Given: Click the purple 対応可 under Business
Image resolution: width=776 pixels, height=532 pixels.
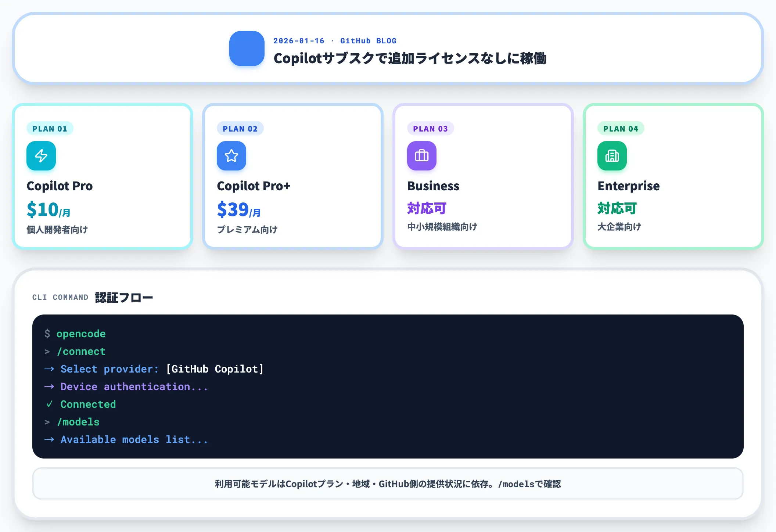Looking at the screenshot, I should pos(427,208).
